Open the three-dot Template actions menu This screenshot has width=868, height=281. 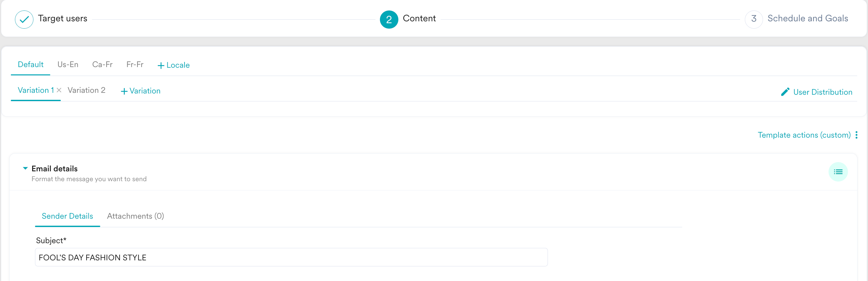pos(856,135)
